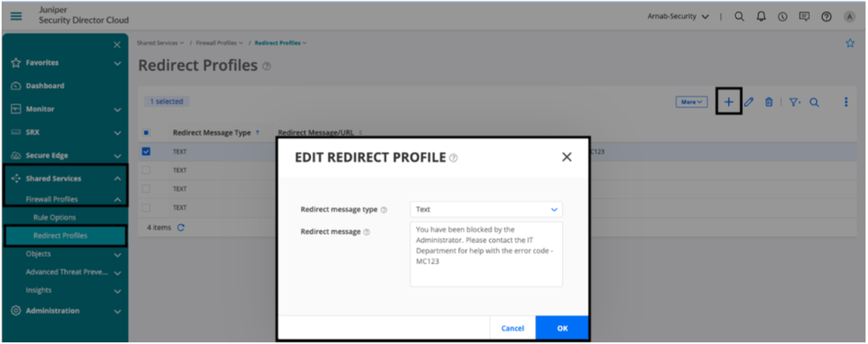Click inside the Redirect message text area
Viewport: 868px width, 344px height.
[486, 253]
